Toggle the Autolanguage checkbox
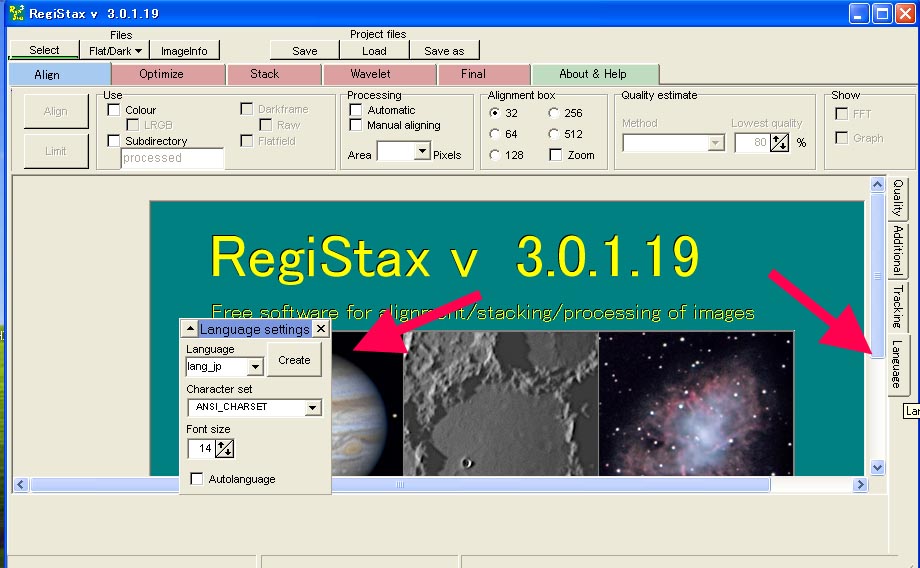920x568 pixels. click(197, 480)
